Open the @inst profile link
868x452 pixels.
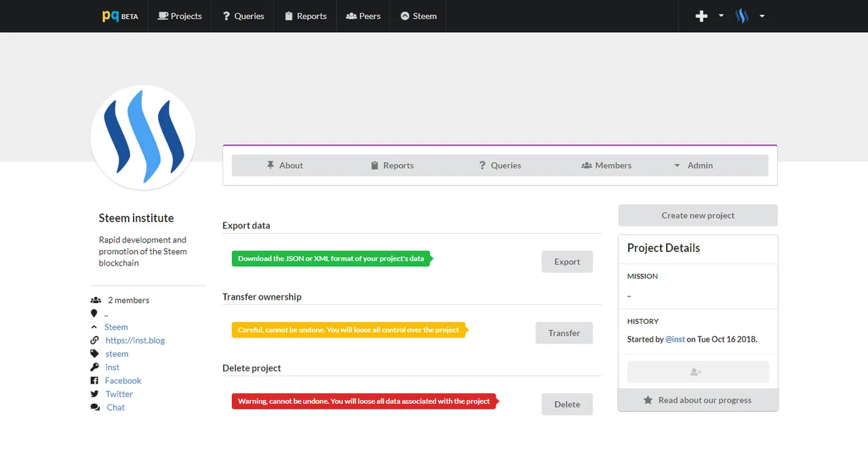tap(675, 339)
